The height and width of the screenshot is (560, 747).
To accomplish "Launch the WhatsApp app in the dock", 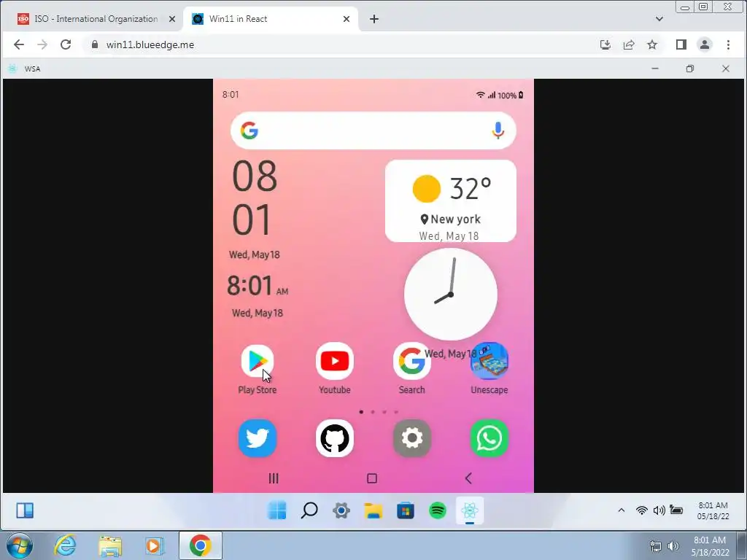I will pyautogui.click(x=489, y=438).
